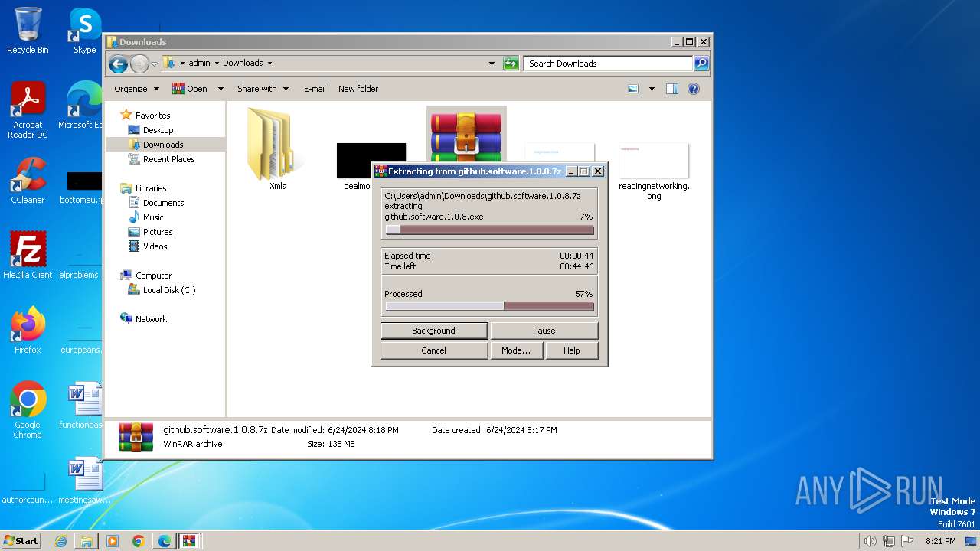Pause the WinRAR extraction
This screenshot has height=551, width=980.
(x=544, y=331)
